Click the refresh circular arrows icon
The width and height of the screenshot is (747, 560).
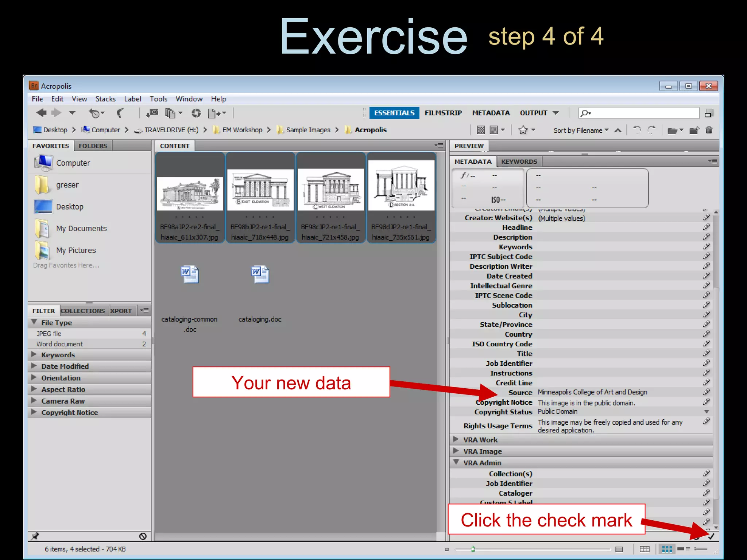pyautogui.click(x=196, y=113)
